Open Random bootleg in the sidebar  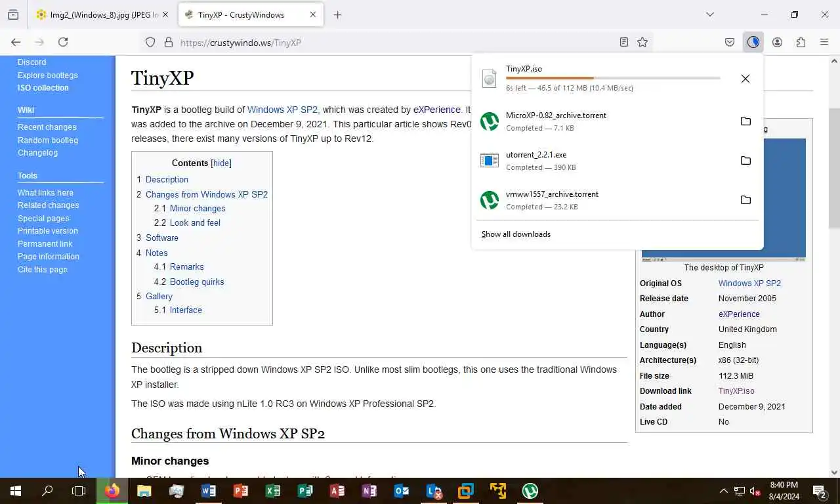click(x=47, y=140)
